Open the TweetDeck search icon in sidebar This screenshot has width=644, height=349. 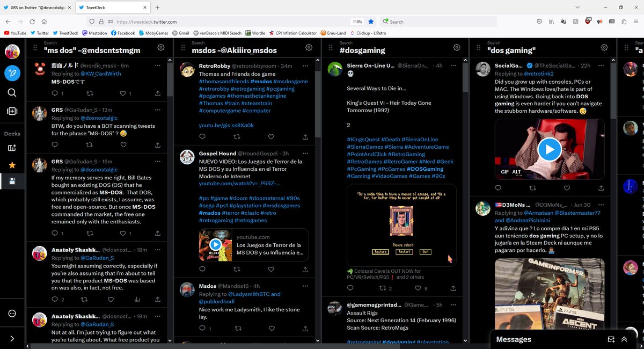click(x=12, y=92)
